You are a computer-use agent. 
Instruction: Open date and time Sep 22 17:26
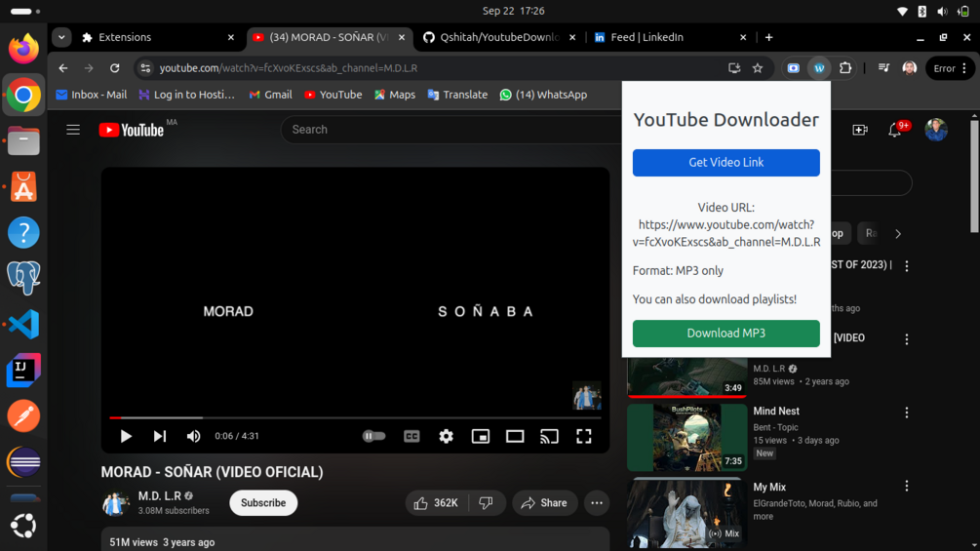(x=513, y=12)
